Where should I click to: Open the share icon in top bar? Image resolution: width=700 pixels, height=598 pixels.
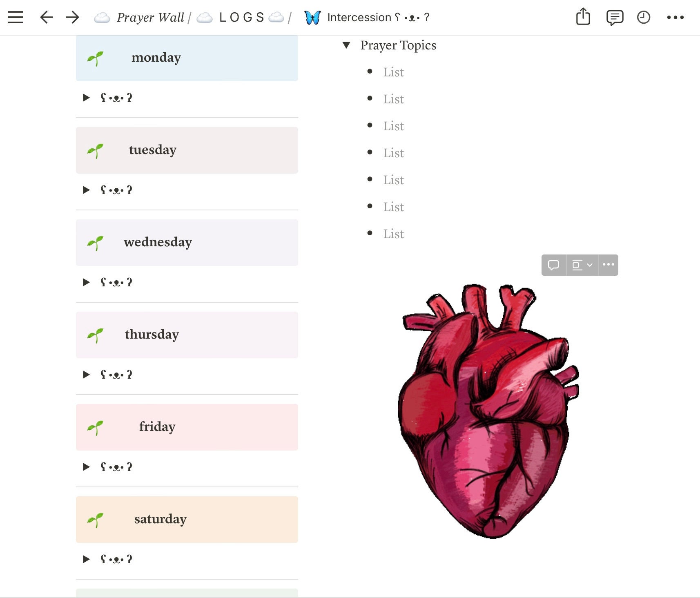click(x=583, y=17)
